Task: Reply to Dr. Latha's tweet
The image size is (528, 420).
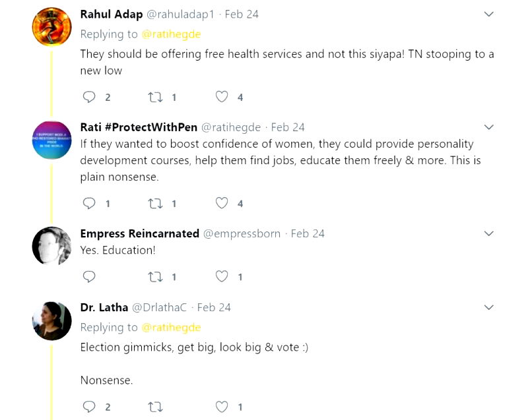Action: point(89,406)
